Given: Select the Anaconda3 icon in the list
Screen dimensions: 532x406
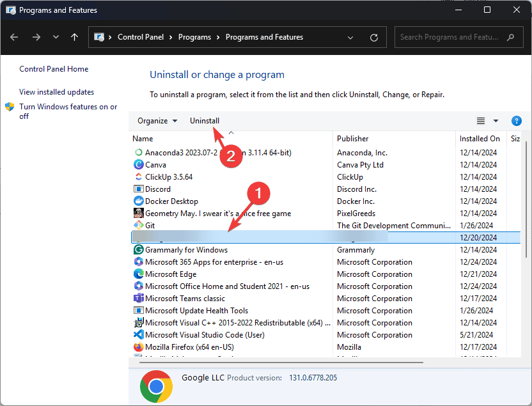Looking at the screenshot, I should [138, 152].
